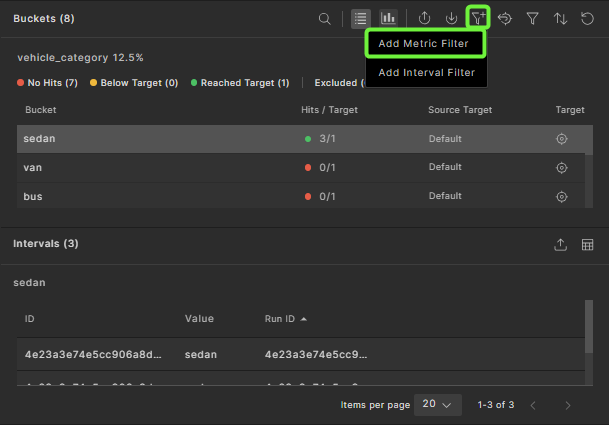Click the plain funnel filter icon
Image resolution: width=609 pixels, height=425 pixels.
click(533, 18)
